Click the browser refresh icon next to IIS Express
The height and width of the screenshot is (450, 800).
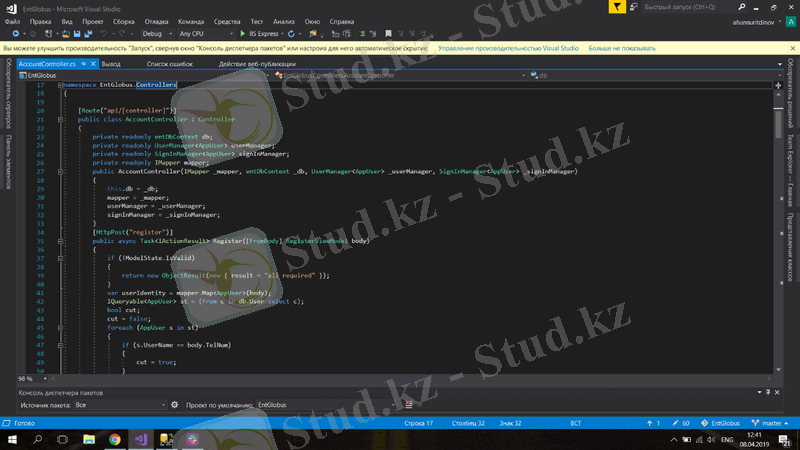pos(291,34)
